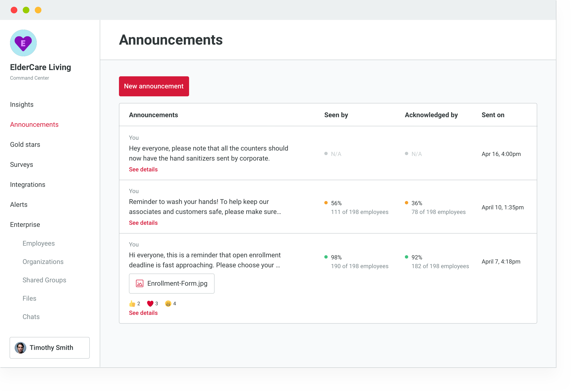See details of hand sanitizers announcement

tap(143, 169)
